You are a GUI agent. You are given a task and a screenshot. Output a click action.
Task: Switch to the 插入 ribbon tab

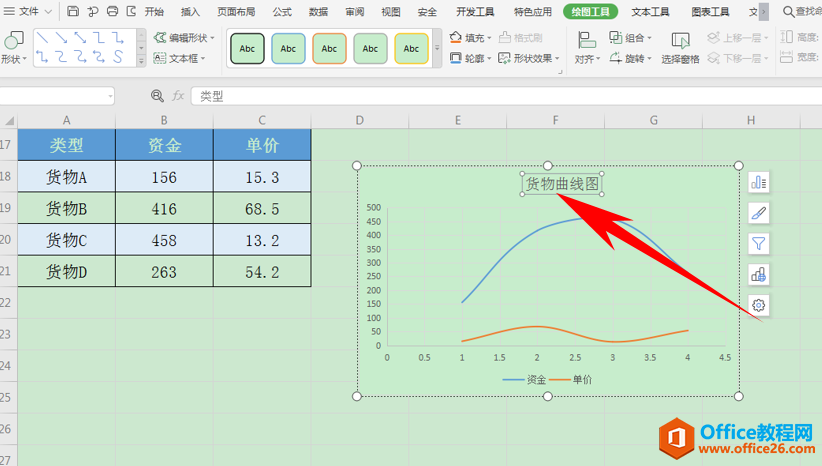(190, 12)
